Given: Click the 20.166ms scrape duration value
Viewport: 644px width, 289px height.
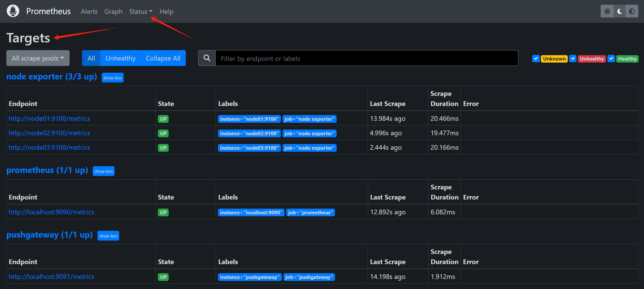Looking at the screenshot, I should [444, 147].
